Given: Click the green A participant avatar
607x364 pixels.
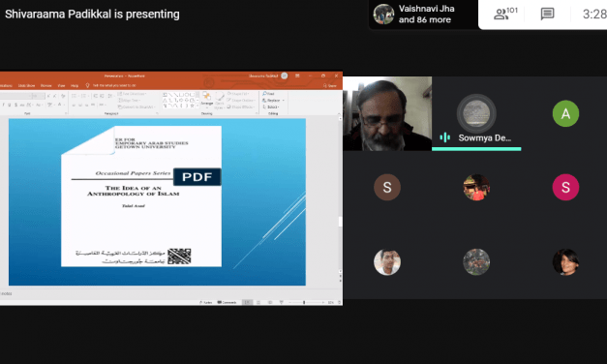Looking at the screenshot, I should [565, 113].
